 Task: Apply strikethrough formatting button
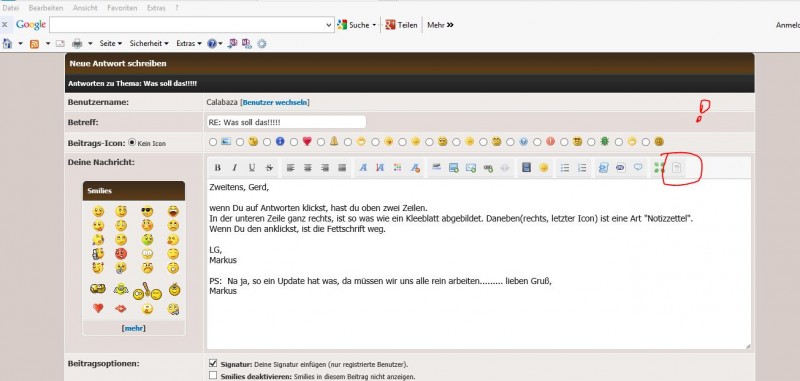[x=269, y=168]
